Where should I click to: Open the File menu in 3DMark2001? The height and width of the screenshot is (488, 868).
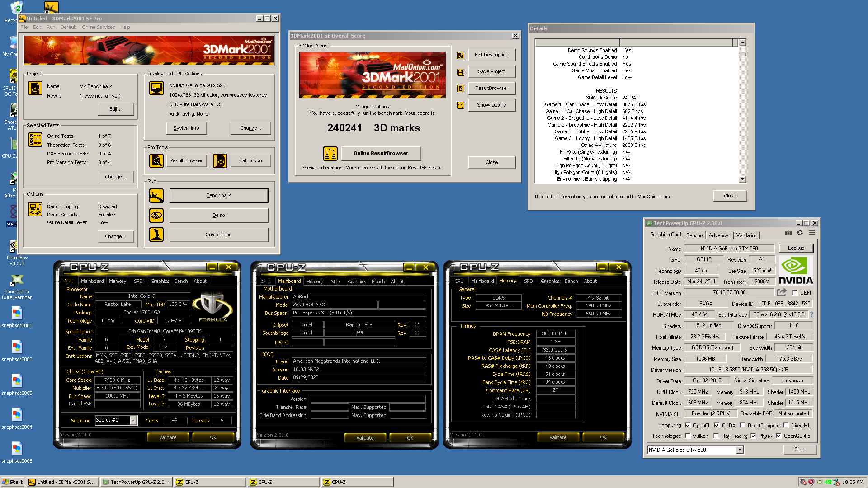click(x=24, y=27)
